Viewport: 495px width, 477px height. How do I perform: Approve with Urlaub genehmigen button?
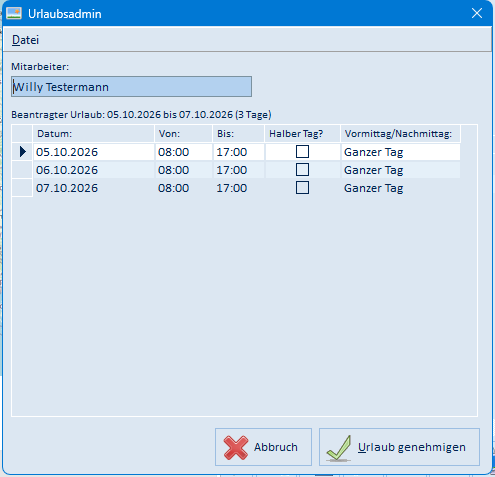click(399, 447)
